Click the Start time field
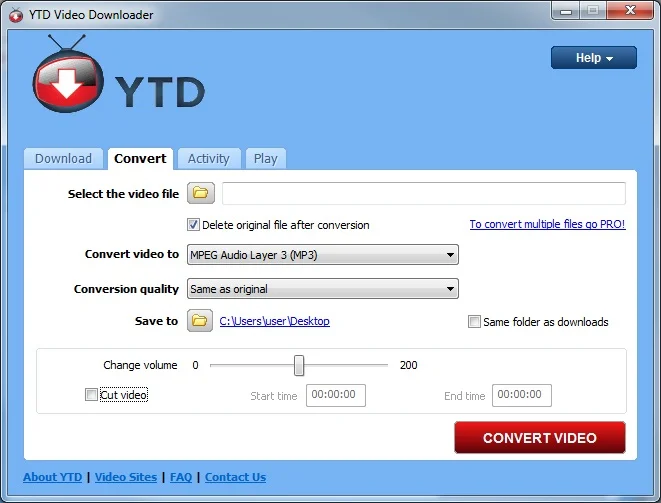Screen dimensions: 661x503 tap(336, 395)
